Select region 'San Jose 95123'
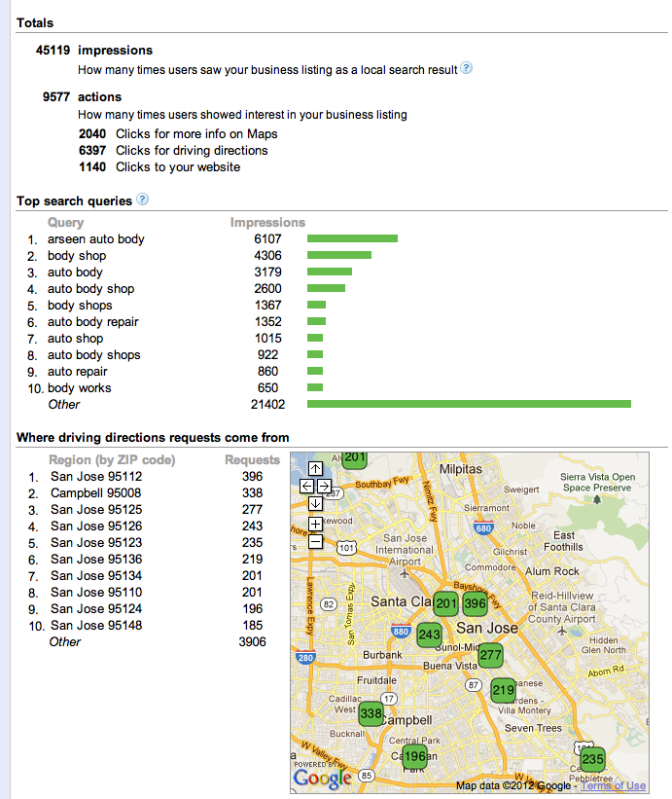This screenshot has height=799, width=672. coord(96,543)
